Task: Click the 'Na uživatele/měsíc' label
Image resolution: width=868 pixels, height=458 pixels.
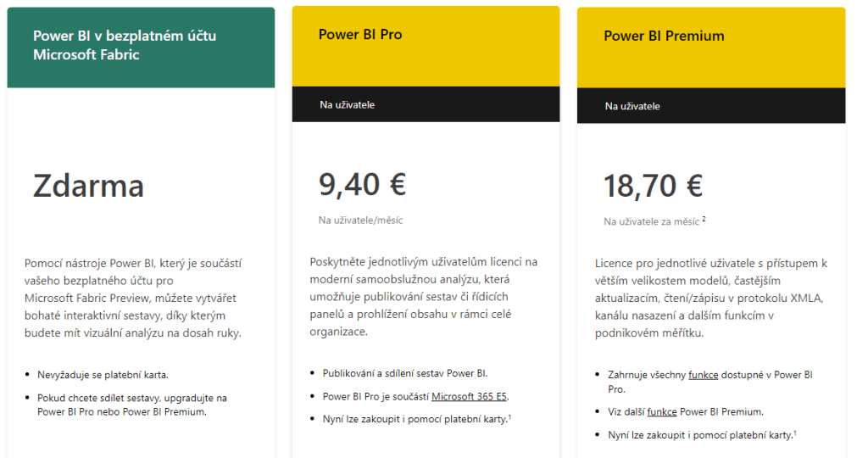Action: click(x=360, y=221)
